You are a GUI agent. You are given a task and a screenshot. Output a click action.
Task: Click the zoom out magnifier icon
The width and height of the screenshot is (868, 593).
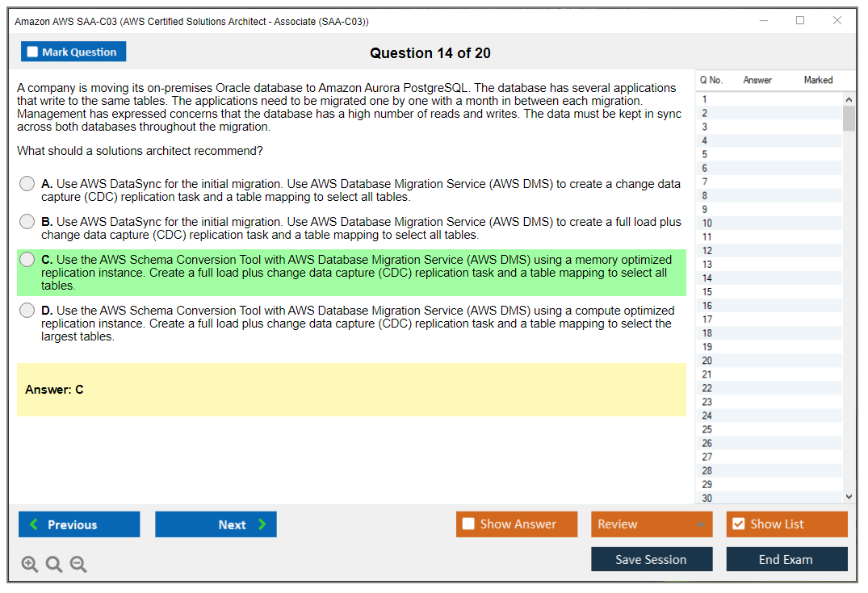coord(78,565)
